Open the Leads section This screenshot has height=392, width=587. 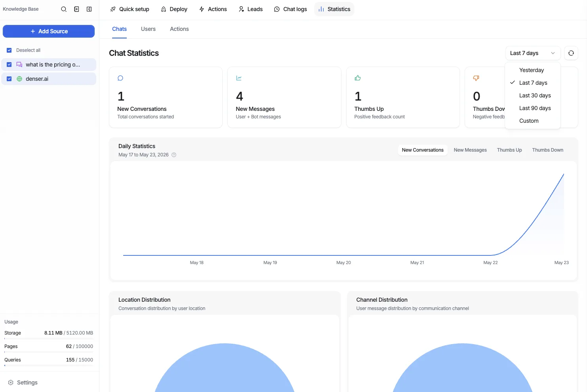point(250,9)
